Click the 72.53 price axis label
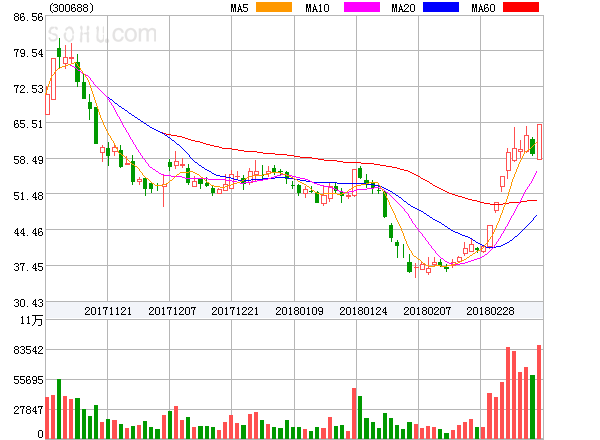Viewport: 600px width, 440px height. [28, 89]
